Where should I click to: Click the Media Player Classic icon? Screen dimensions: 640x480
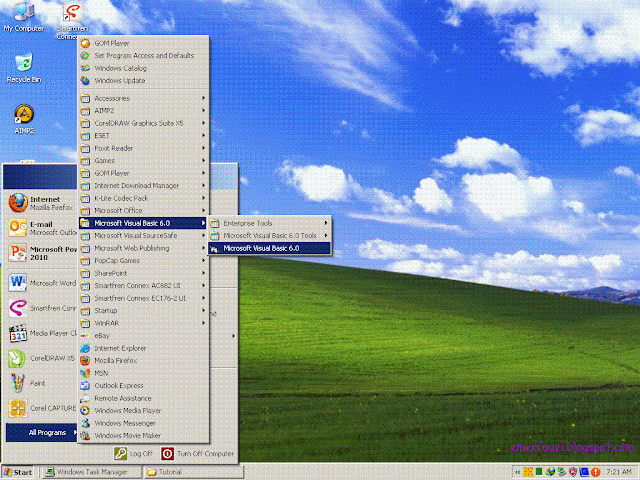(x=18, y=333)
